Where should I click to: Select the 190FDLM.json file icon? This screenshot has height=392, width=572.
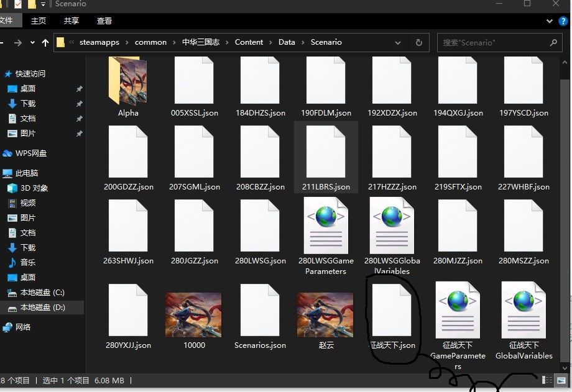[x=326, y=80]
